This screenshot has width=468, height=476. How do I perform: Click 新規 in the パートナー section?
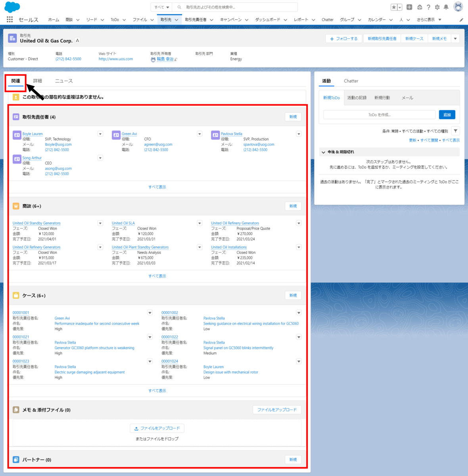(x=293, y=460)
